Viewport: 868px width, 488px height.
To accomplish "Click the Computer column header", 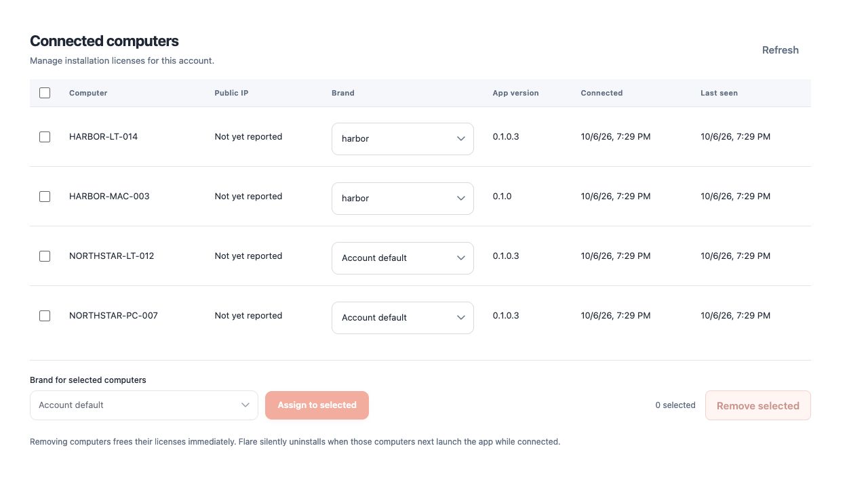I will [88, 93].
